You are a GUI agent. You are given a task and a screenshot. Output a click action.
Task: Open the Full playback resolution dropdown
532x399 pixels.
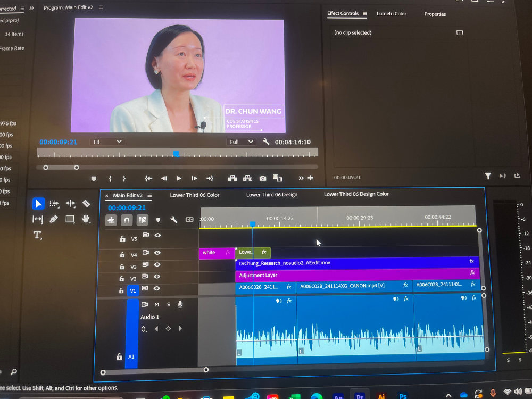coord(241,142)
